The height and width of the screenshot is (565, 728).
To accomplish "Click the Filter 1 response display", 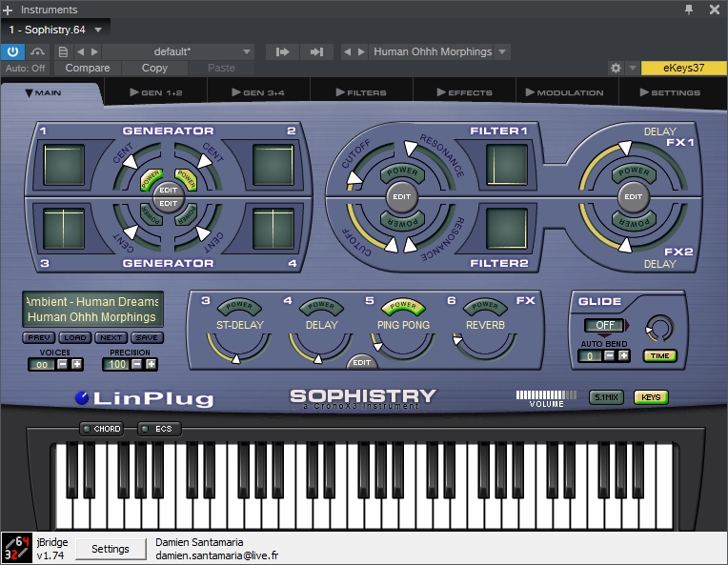I will pyautogui.click(x=507, y=165).
